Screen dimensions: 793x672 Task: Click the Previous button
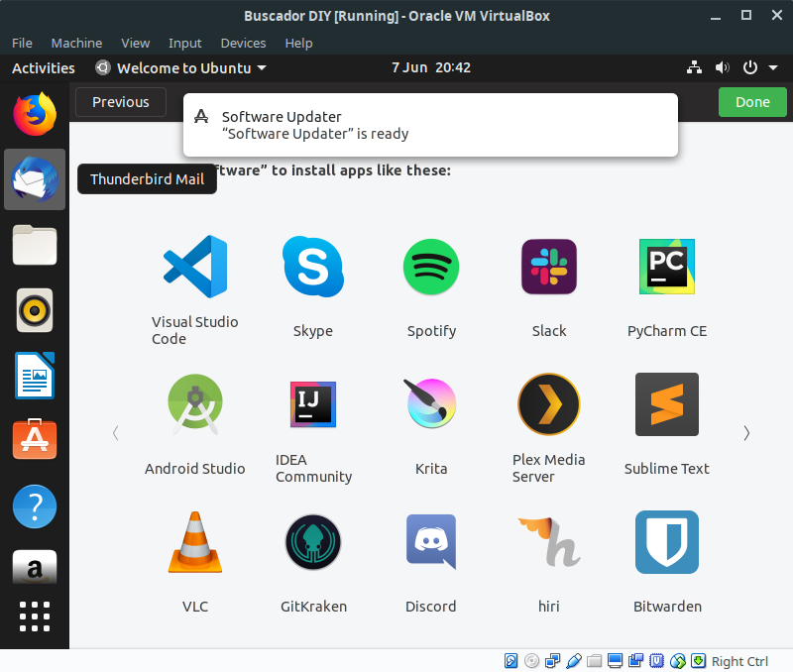(121, 102)
